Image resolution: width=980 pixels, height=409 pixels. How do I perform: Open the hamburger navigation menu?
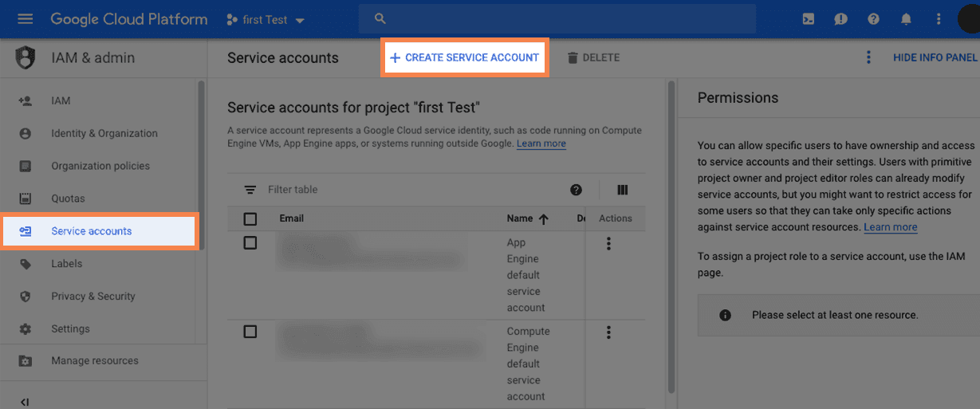pyautogui.click(x=26, y=19)
